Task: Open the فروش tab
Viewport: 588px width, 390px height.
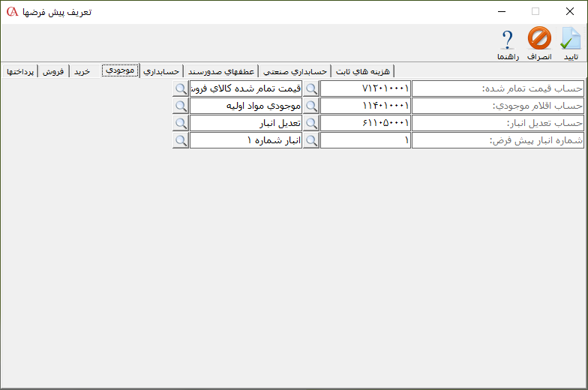Action: click(x=53, y=71)
